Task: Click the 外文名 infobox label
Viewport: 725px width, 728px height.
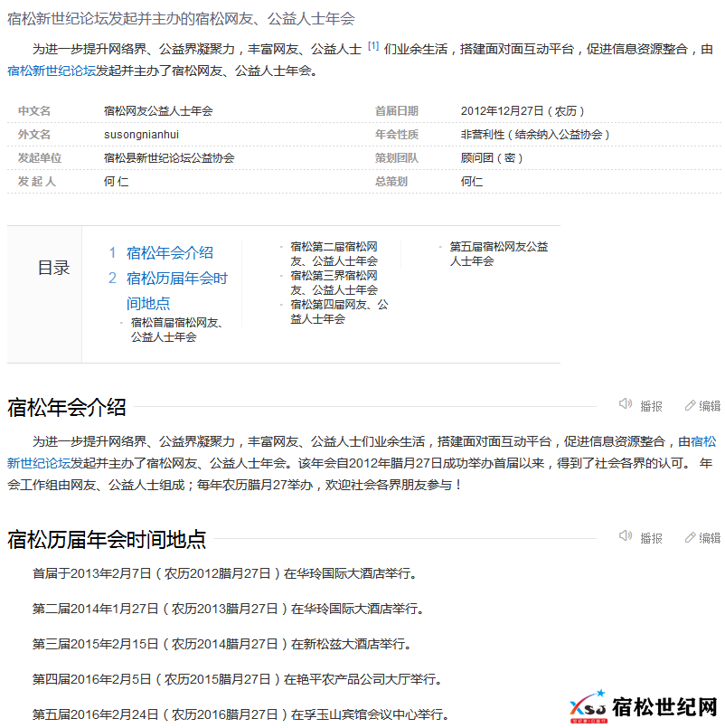Action: point(34,135)
